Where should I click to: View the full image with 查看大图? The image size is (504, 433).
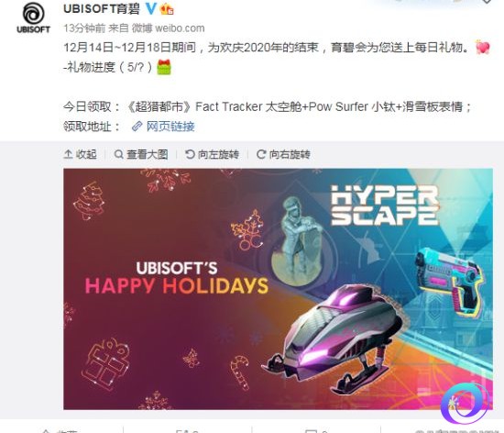click(141, 154)
